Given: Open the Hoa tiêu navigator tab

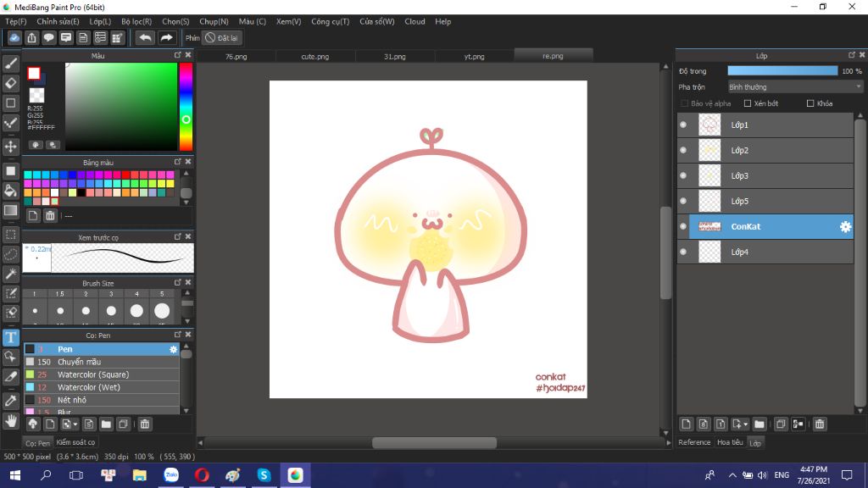Looking at the screenshot, I should 730,442.
